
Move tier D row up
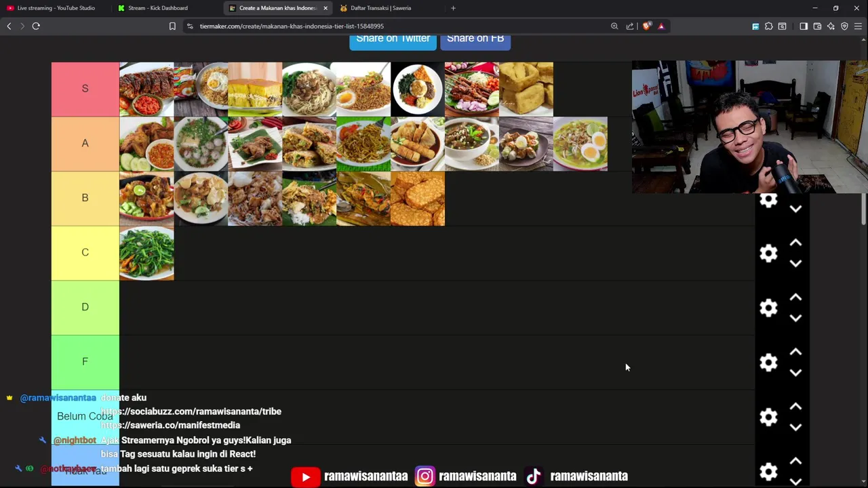[795, 298]
